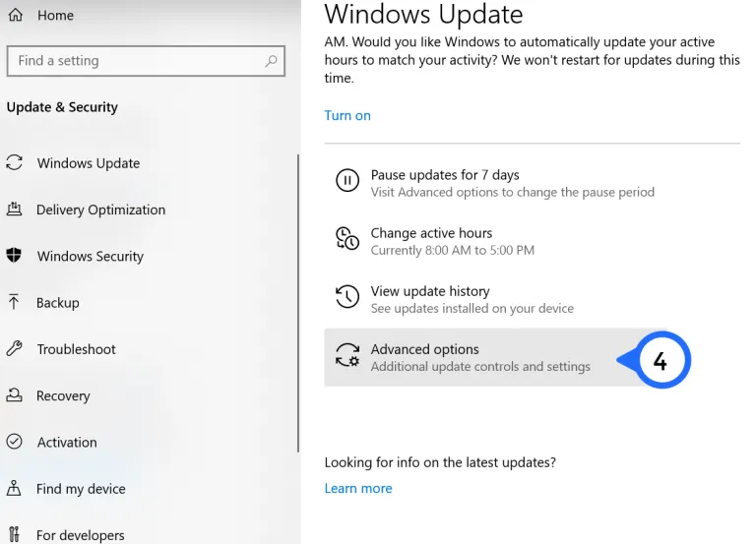Click the Find my device icon
Viewport: 756px width, 544px height.
(x=14, y=488)
